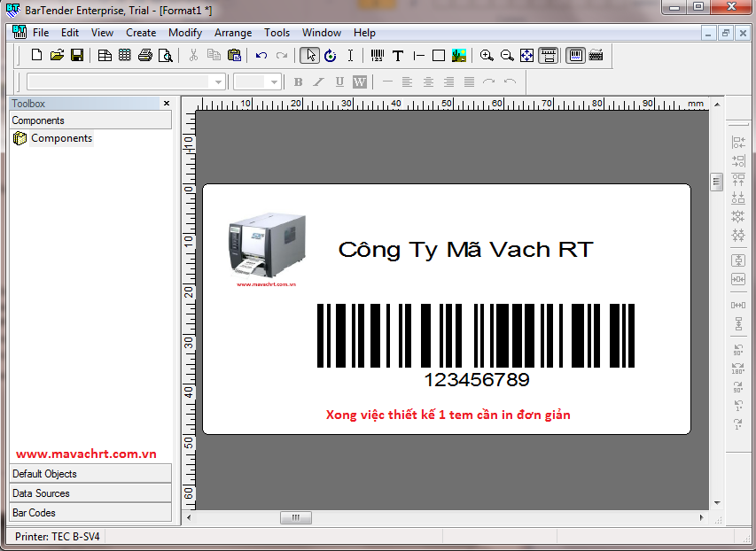Align text right in formatting bar
Image resolution: width=756 pixels, height=551 pixels.
448,82
